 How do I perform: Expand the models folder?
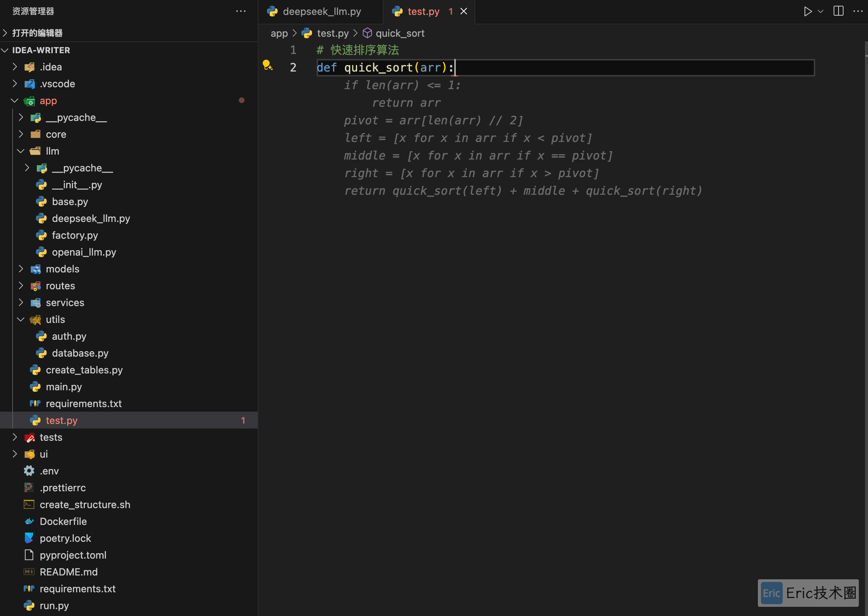[129, 269]
